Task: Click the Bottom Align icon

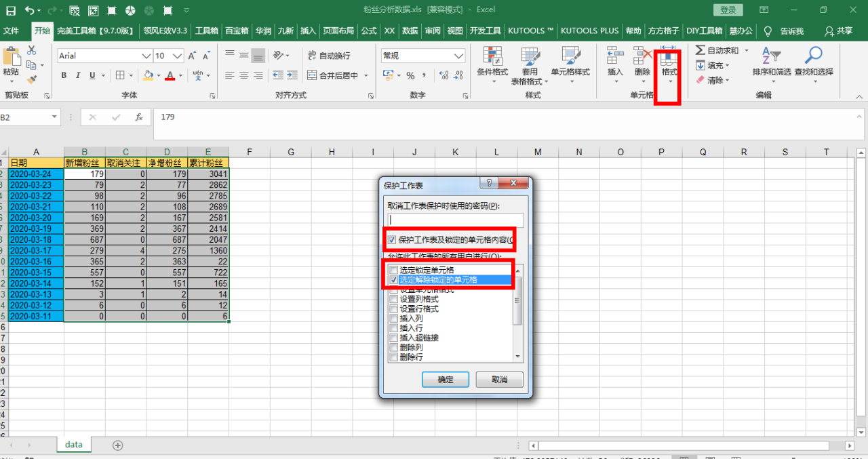Action: pyautogui.click(x=258, y=56)
